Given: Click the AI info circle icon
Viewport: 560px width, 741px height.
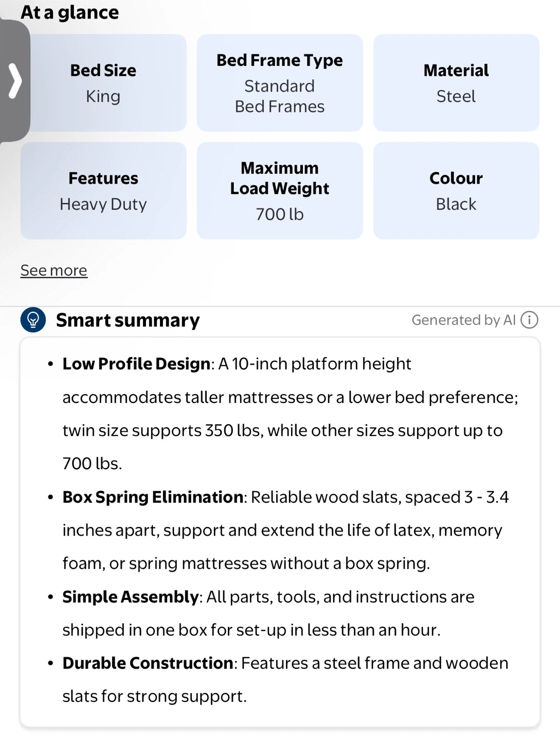Looking at the screenshot, I should pos(529,320).
